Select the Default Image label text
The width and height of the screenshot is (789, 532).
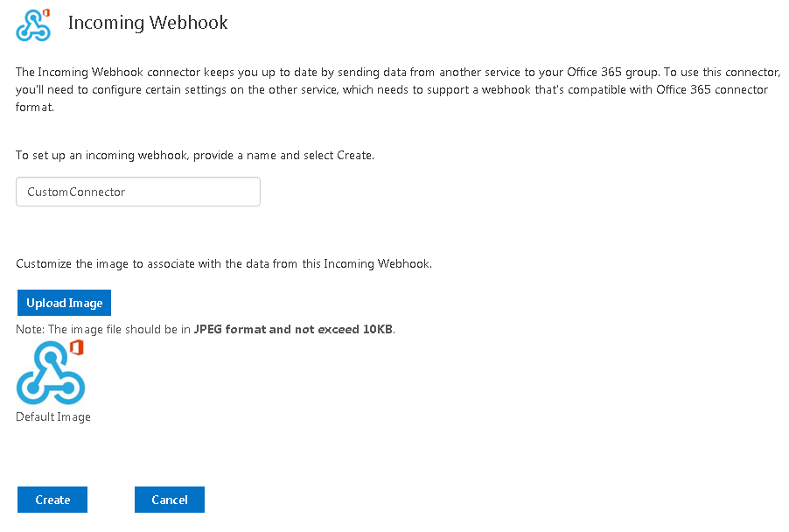tap(52, 416)
